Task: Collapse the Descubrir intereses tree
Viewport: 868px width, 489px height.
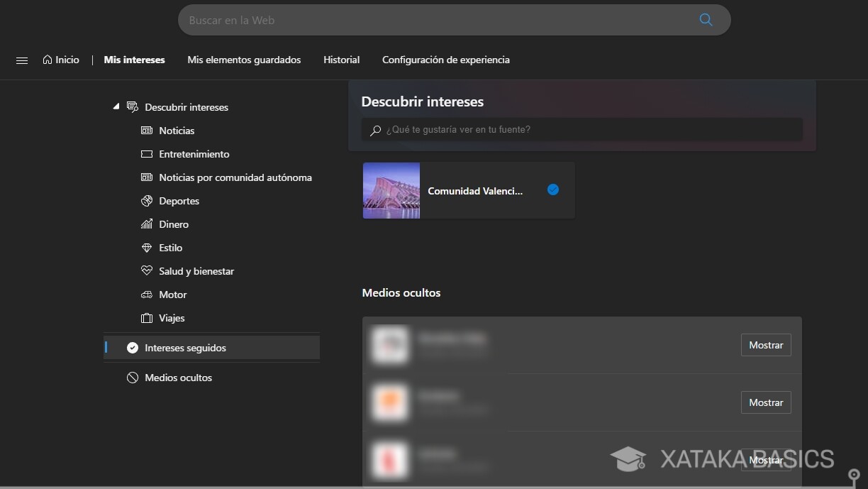Action: point(116,105)
